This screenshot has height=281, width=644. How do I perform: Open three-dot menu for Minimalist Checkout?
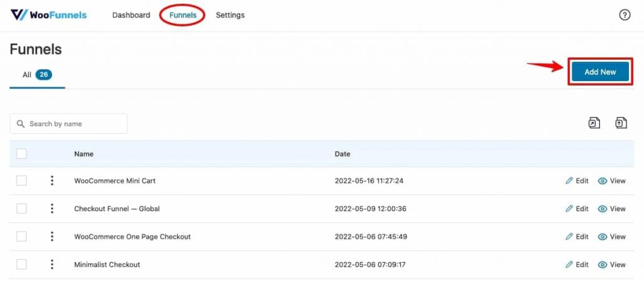52,264
